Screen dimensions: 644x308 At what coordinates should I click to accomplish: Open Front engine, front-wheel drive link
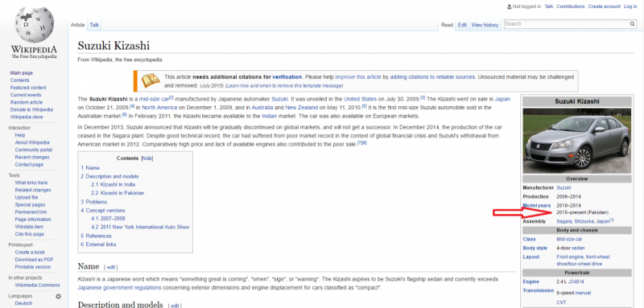coord(583,260)
